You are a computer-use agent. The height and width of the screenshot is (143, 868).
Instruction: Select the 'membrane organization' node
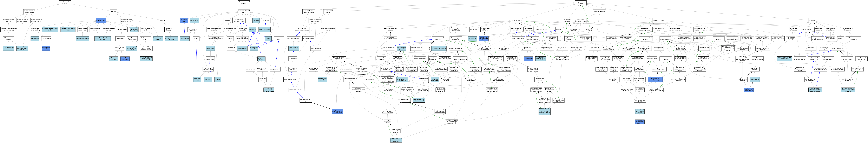[x=439, y=48]
